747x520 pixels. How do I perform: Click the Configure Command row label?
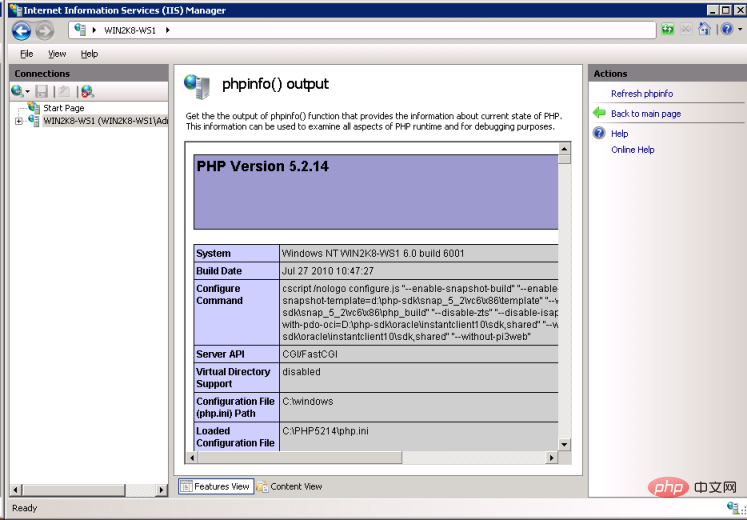coord(220,294)
